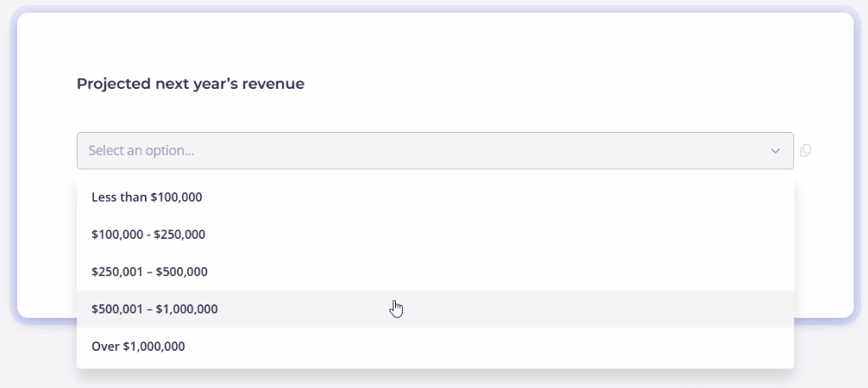868x388 pixels.
Task: Click the copy icon beside the dropdown
Action: 805,151
